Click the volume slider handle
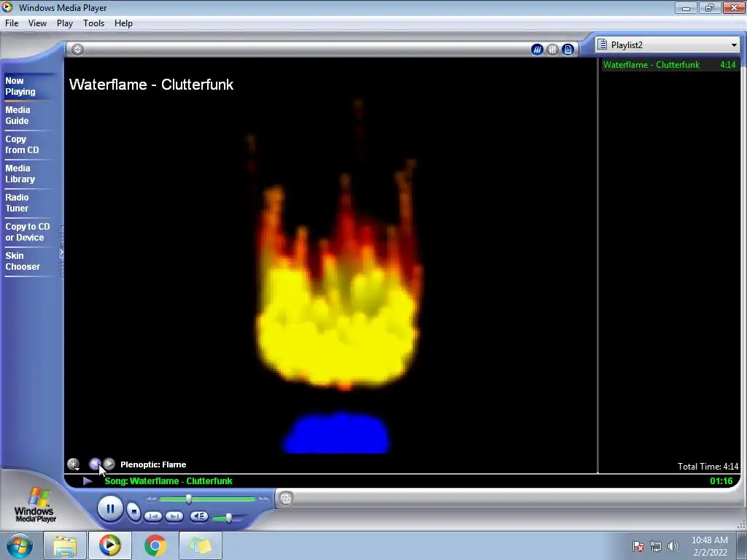The image size is (747, 560). (228, 517)
